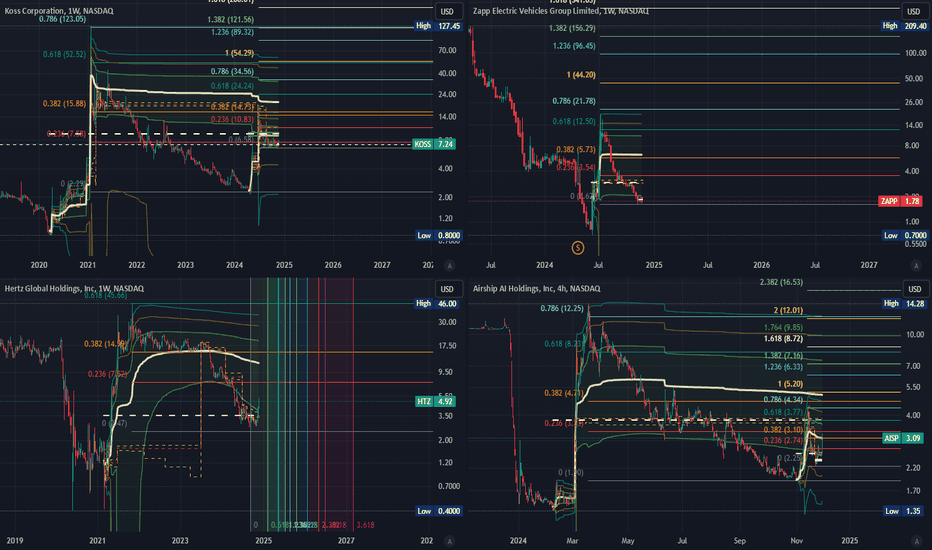Click the High 209.40 label on Zapp chart
Viewport: 932px width, 550px height.
click(905, 26)
